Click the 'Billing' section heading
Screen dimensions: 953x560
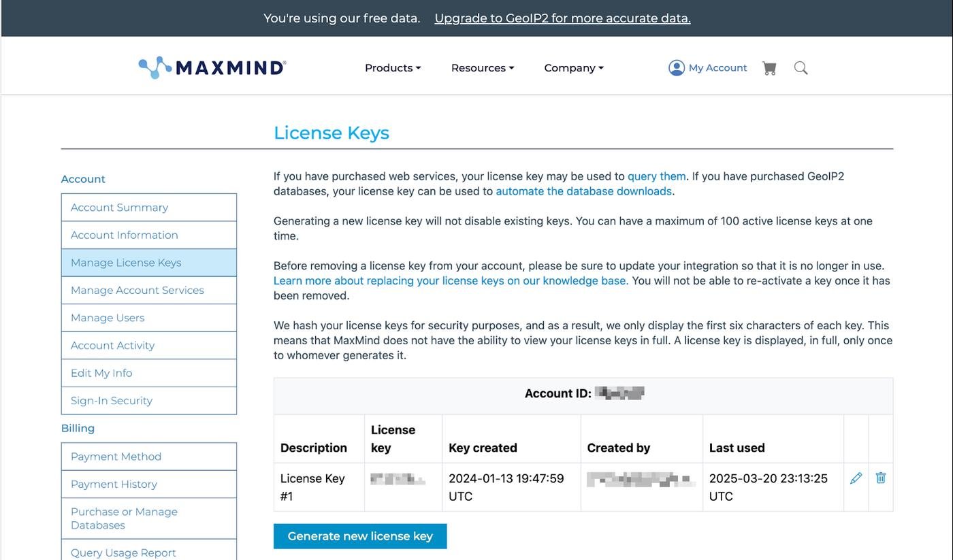pos(78,429)
